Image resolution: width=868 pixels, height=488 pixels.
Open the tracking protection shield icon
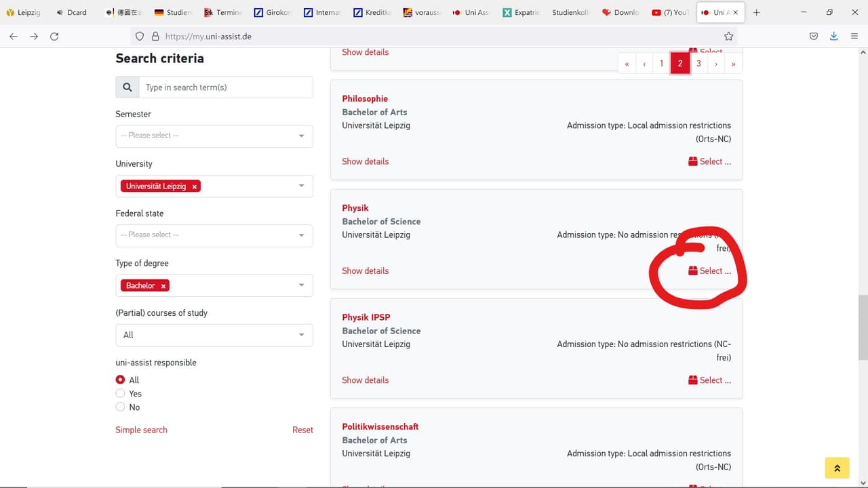[140, 37]
